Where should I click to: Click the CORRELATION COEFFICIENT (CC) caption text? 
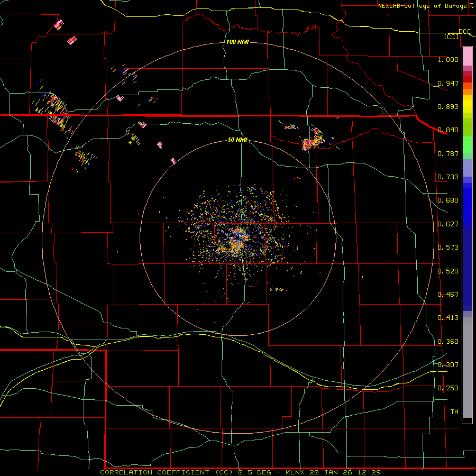167,472
